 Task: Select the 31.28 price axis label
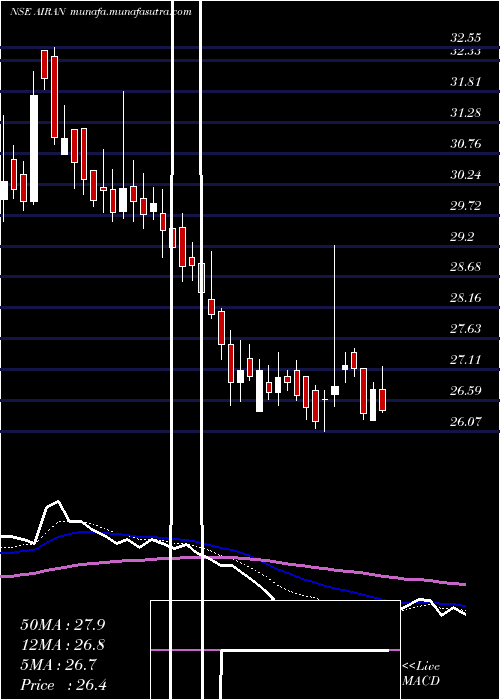[465, 112]
